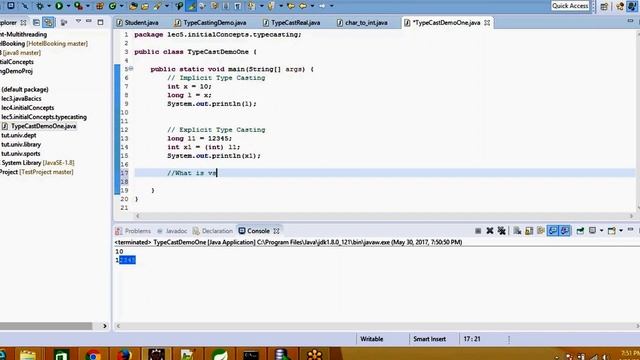Select lec5.initialConcepts.typecasting package

[44, 117]
